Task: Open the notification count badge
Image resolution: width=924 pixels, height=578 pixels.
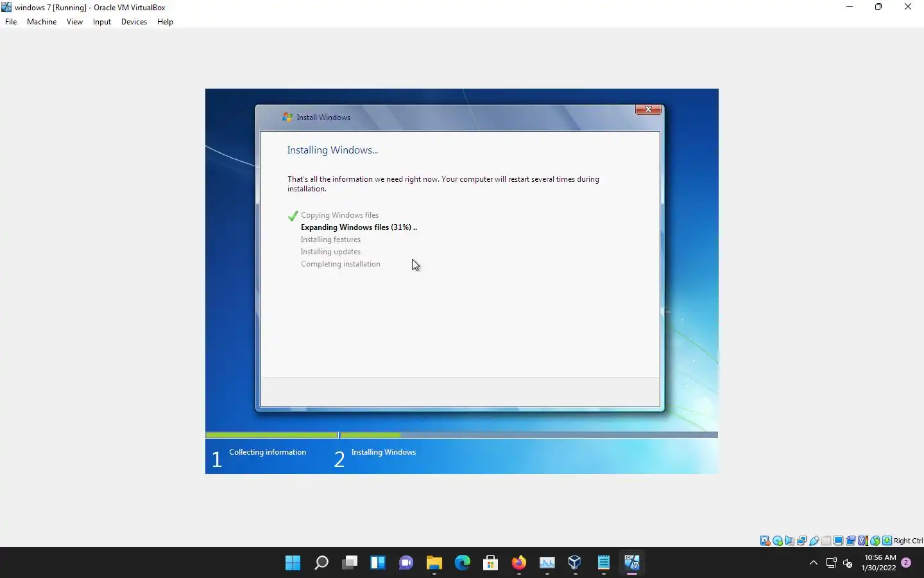Action: pyautogui.click(x=906, y=563)
